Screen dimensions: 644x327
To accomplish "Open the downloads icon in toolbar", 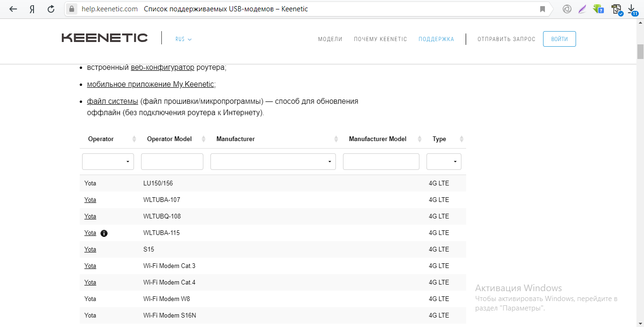I will 632,9.
